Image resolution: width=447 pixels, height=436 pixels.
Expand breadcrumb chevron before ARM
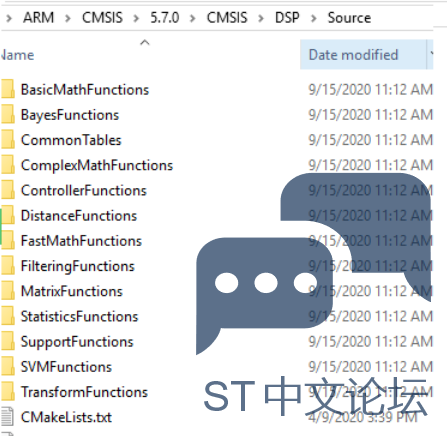[9, 18]
